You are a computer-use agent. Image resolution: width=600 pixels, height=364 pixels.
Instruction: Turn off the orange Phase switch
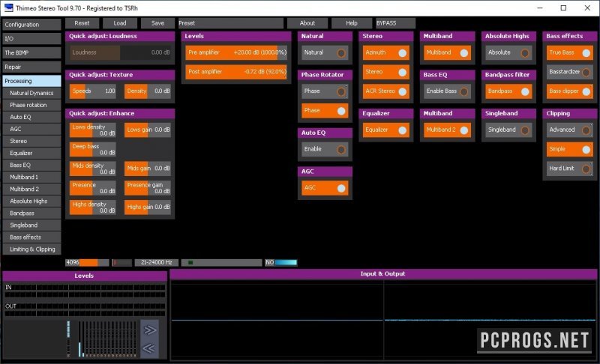click(325, 111)
